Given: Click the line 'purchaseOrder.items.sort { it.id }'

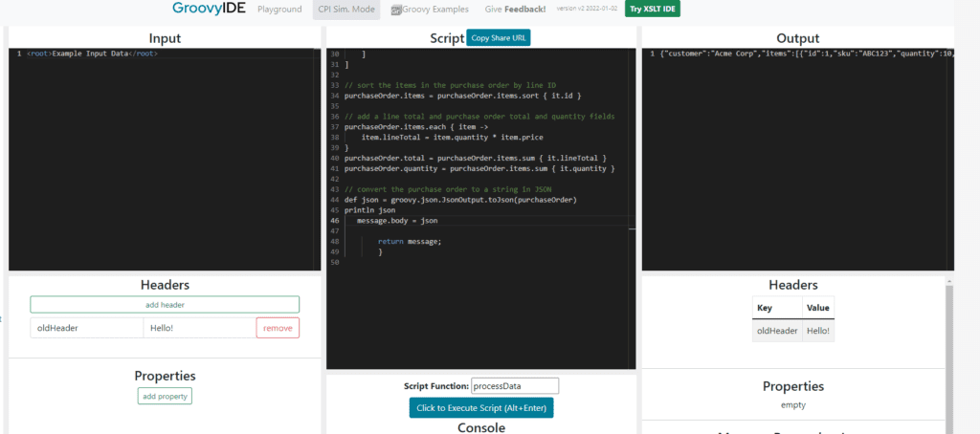Looking at the screenshot, I should pos(463,96).
